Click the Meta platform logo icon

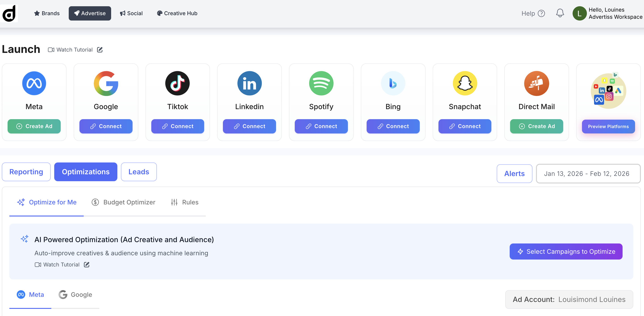tap(34, 83)
